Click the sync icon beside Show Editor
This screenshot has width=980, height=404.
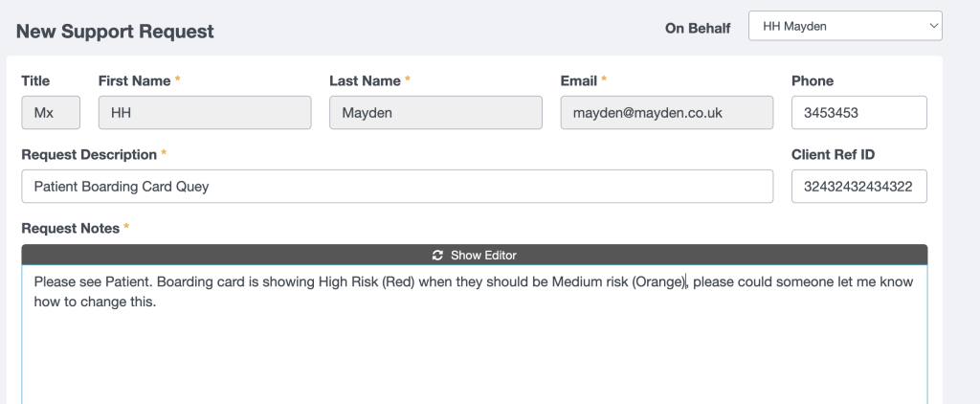(x=437, y=255)
